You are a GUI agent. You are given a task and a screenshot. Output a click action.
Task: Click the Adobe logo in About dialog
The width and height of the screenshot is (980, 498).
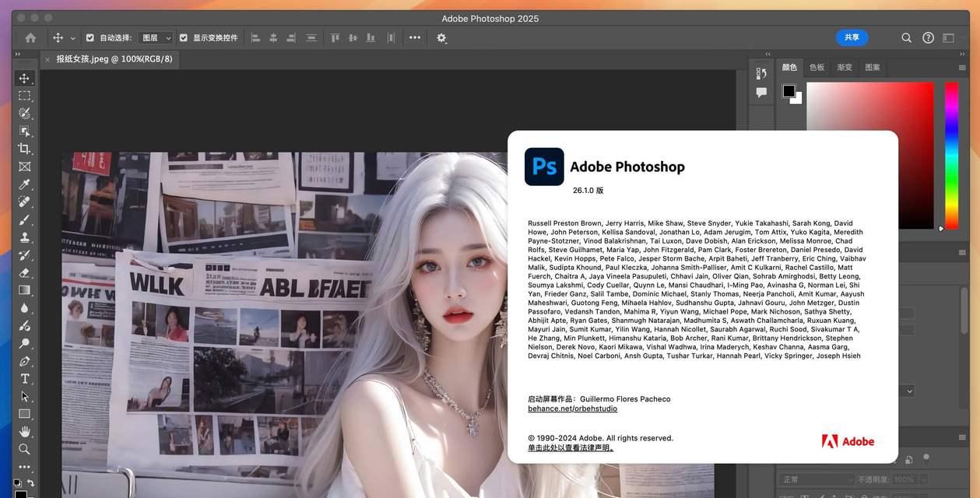click(848, 441)
